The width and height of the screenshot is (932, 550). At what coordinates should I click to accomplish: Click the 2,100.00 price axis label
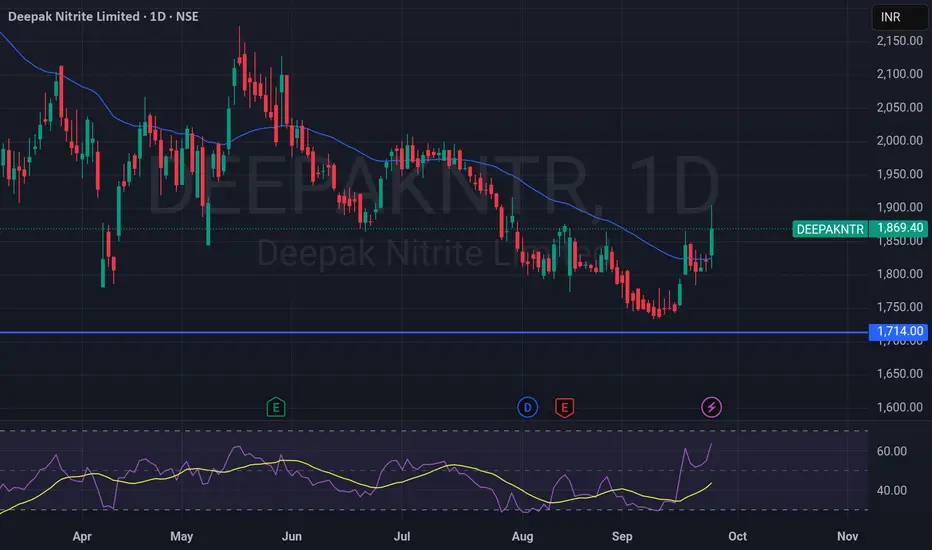[899, 74]
